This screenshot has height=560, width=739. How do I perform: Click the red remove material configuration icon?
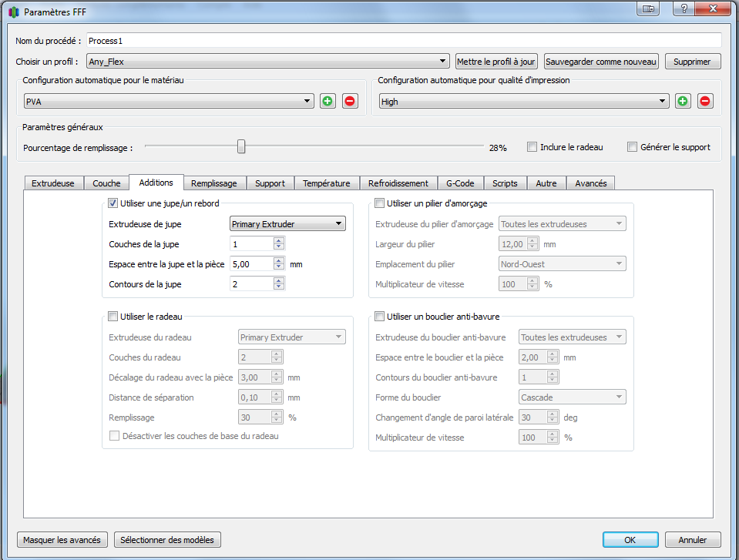pos(350,101)
